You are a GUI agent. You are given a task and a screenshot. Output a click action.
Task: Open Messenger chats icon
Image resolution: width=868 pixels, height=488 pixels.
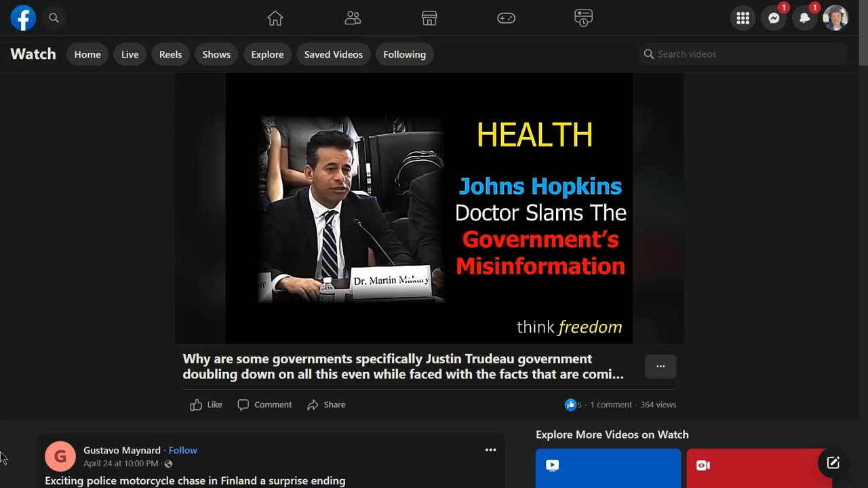pos(774,18)
